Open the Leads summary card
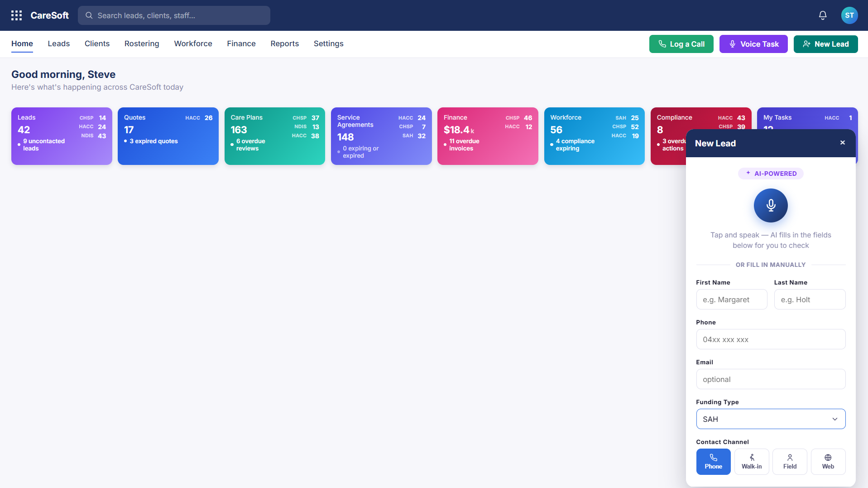This screenshot has height=488, width=868. click(62, 136)
